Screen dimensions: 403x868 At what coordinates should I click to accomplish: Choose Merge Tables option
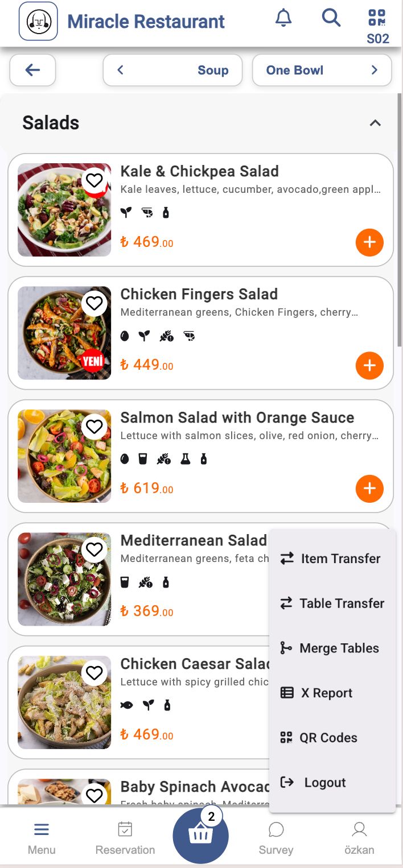pos(332,648)
